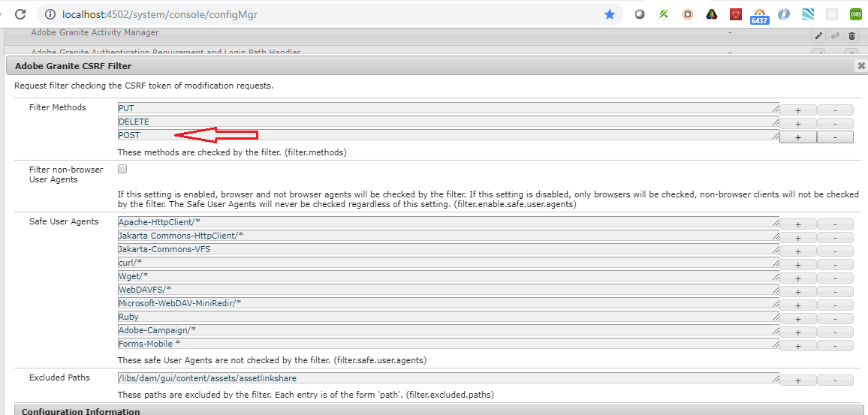
Task: Add agent after curl/* row
Action: (797, 265)
